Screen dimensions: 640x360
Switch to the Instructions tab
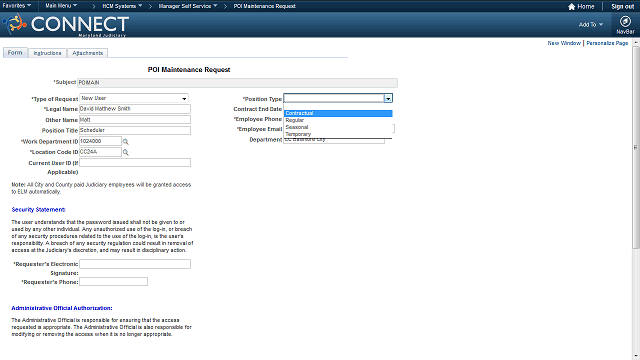pos(47,53)
